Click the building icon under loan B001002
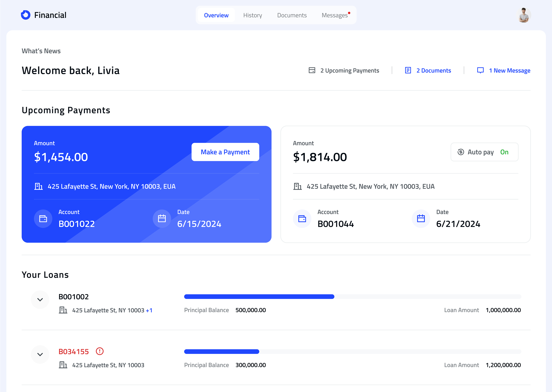Image resolution: width=552 pixels, height=392 pixels. coord(63,310)
